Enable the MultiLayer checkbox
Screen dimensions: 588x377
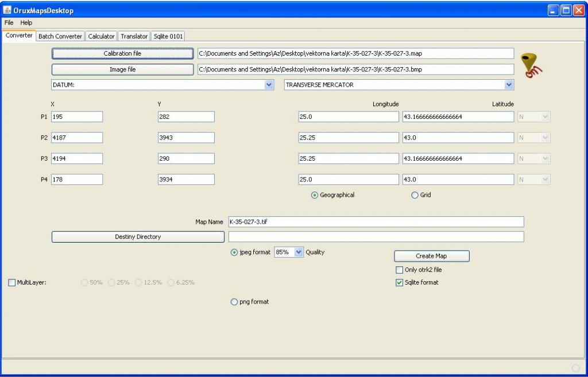point(12,282)
